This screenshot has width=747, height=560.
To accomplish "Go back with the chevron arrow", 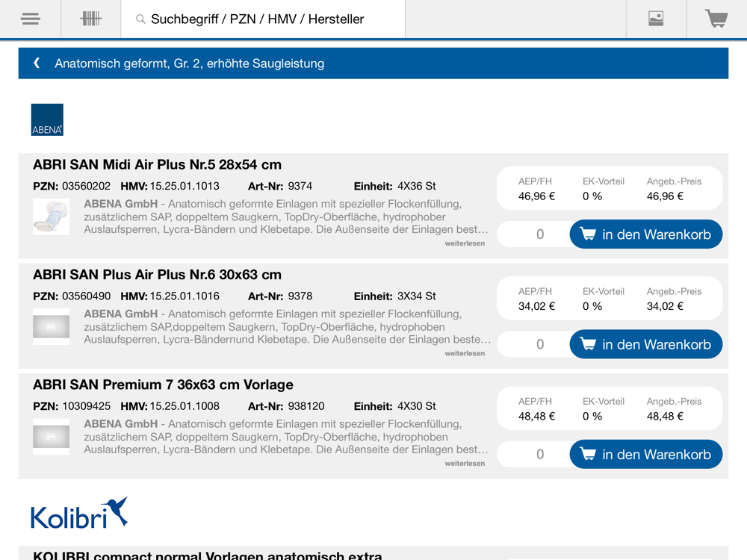I will click(x=37, y=63).
